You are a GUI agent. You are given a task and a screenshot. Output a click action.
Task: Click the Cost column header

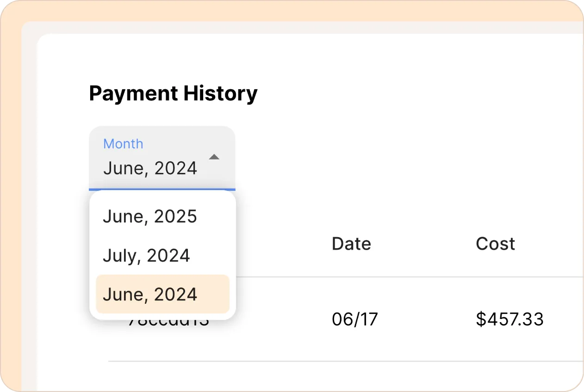pyautogui.click(x=495, y=244)
